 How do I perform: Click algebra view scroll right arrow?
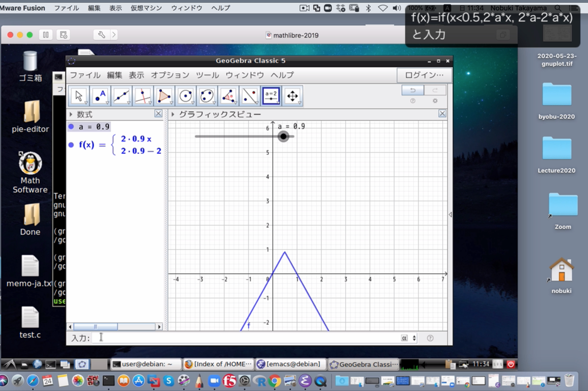[159, 327]
